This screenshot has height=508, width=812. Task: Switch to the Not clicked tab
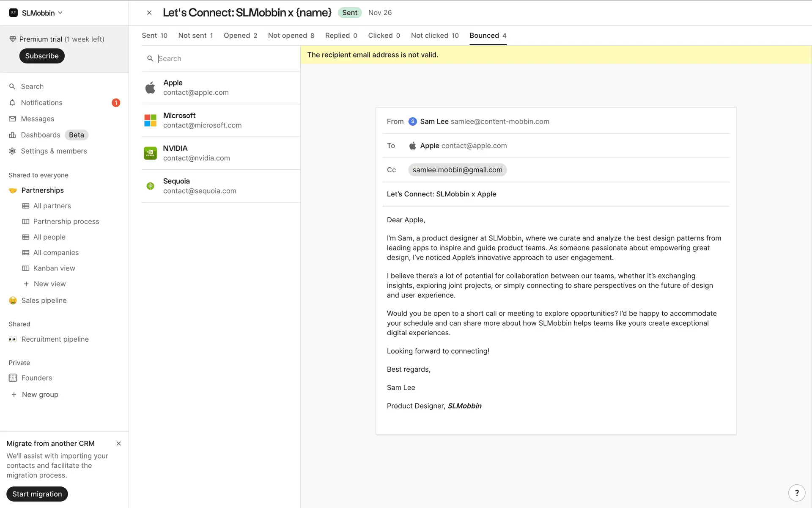tap(434, 36)
